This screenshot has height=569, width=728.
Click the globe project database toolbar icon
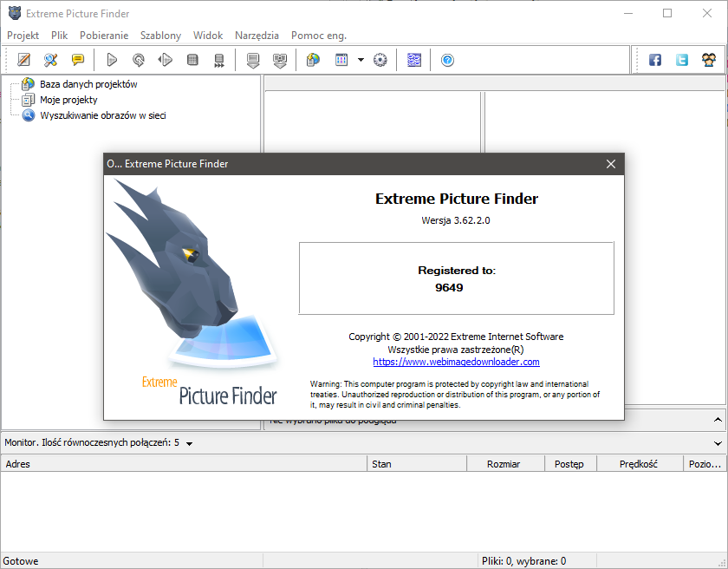pos(314,60)
